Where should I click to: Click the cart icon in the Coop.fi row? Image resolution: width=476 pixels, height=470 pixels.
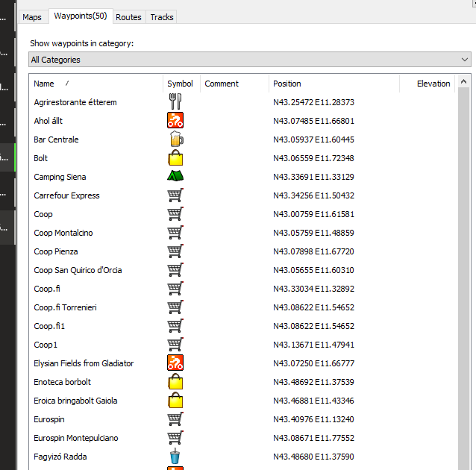(175, 289)
